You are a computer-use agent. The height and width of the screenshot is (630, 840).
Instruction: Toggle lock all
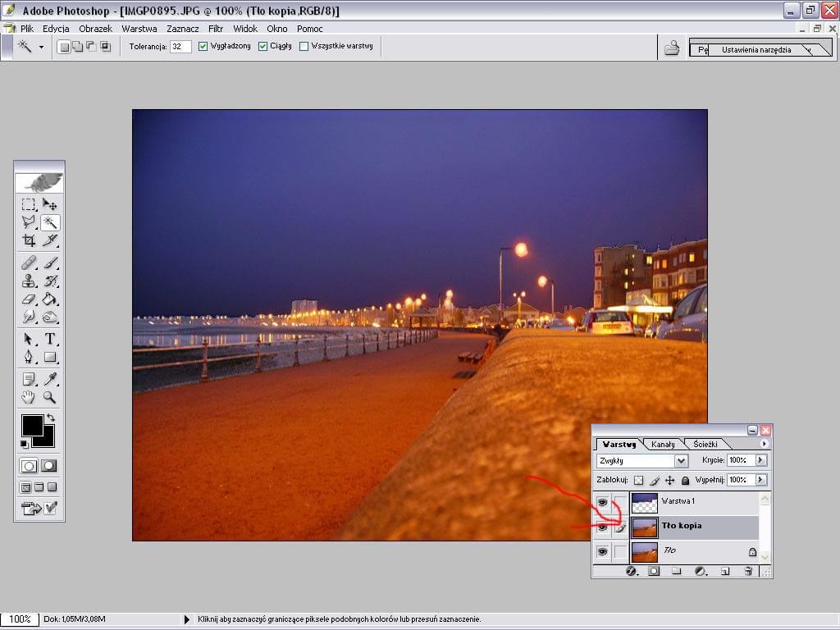tap(685, 481)
